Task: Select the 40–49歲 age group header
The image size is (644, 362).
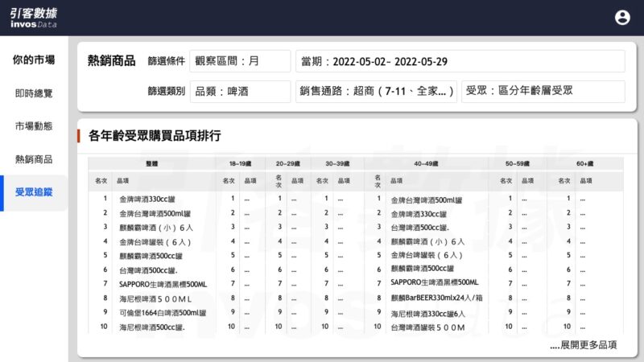Action: 425,162
